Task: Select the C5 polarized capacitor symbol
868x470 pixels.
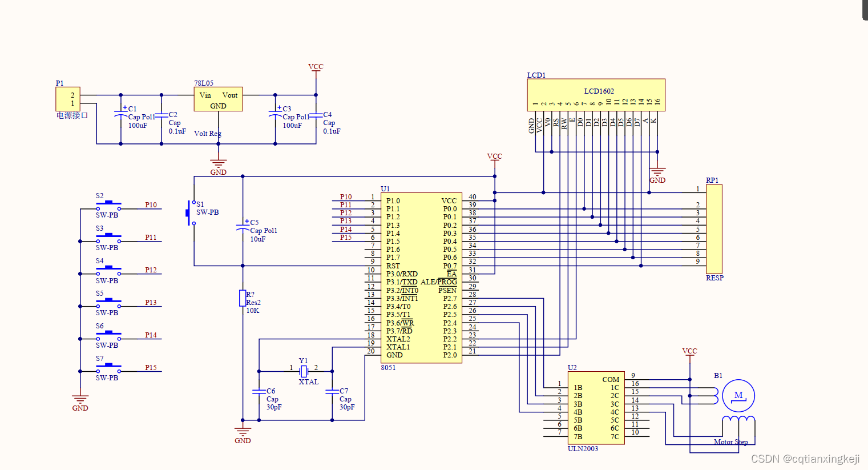Action: (243, 227)
